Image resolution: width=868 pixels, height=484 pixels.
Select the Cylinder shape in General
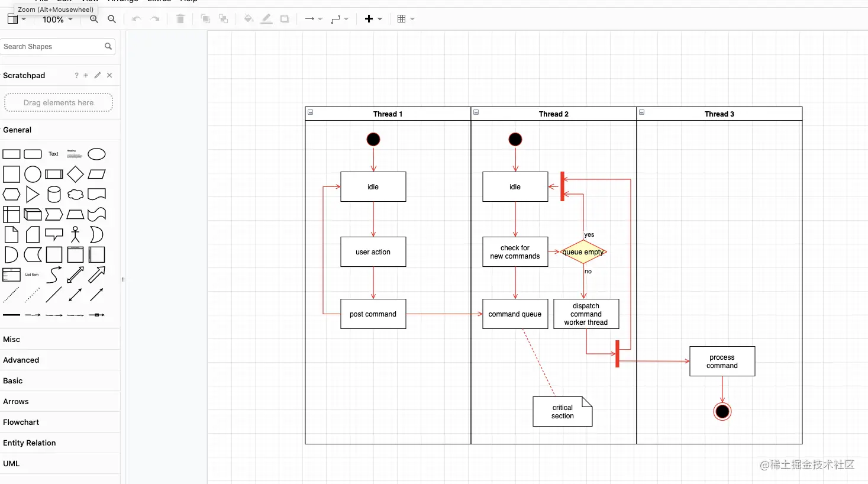pos(54,194)
